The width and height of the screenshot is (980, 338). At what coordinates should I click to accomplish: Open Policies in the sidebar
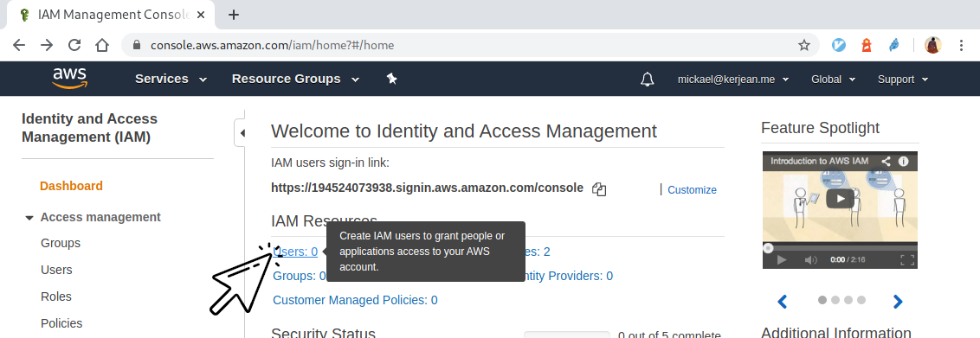coord(61,323)
